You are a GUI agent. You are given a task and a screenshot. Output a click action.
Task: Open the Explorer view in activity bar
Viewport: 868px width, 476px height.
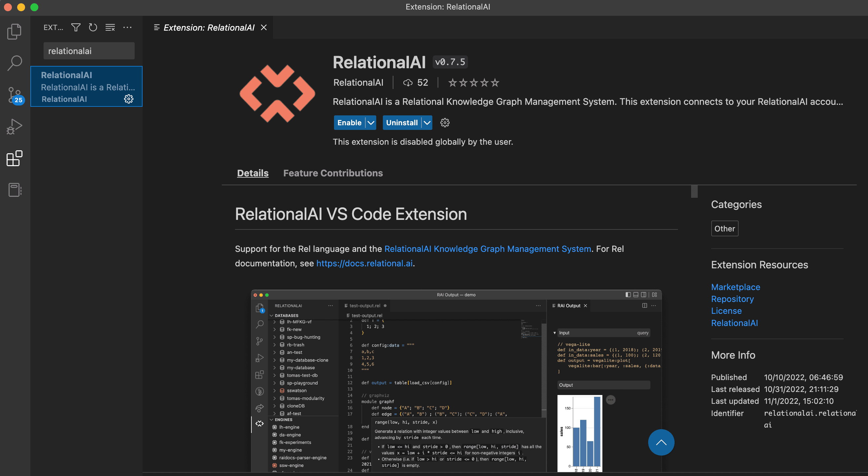tap(14, 31)
